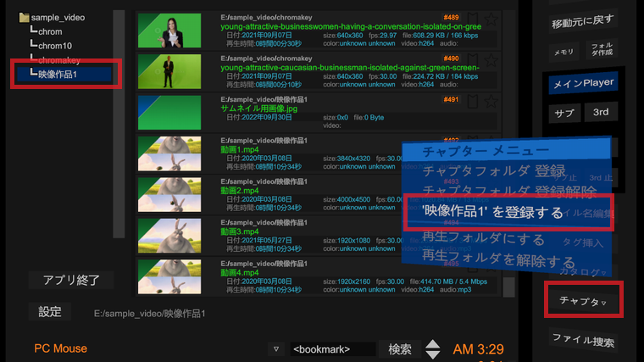Click the search up arrow next to 検索
The image size is (644, 362).
click(x=433, y=344)
